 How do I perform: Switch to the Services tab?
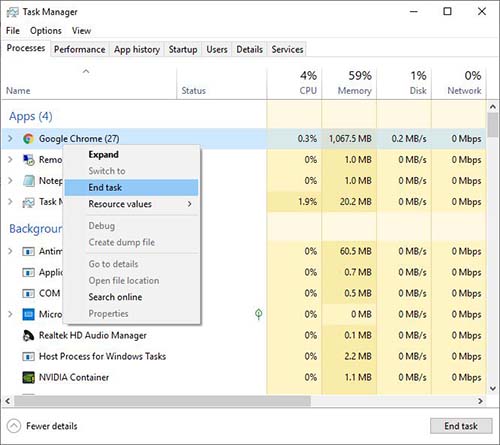287,49
